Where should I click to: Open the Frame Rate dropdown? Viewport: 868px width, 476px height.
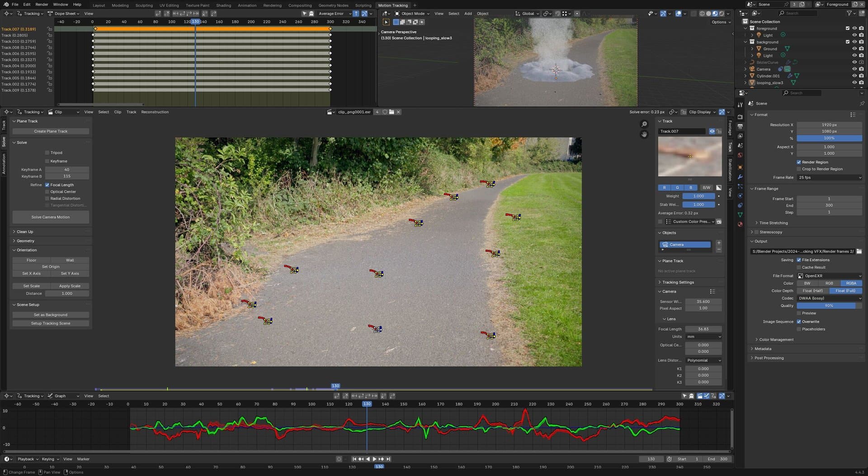pos(830,177)
